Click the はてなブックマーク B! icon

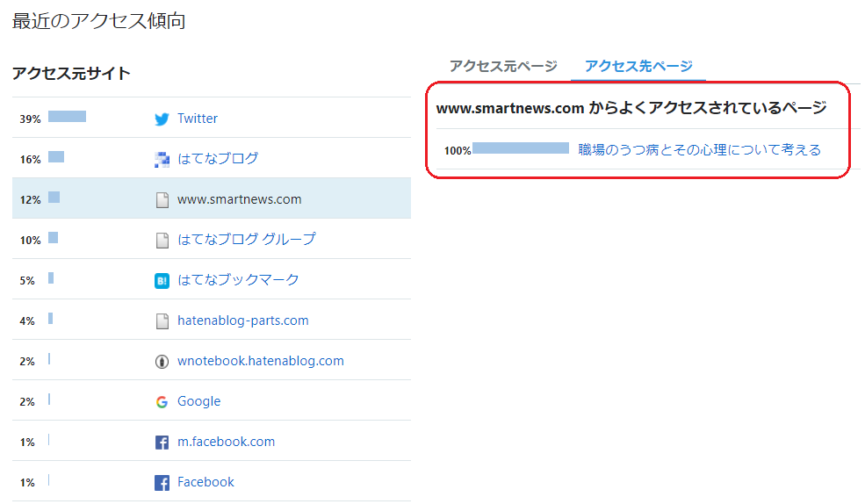162,281
